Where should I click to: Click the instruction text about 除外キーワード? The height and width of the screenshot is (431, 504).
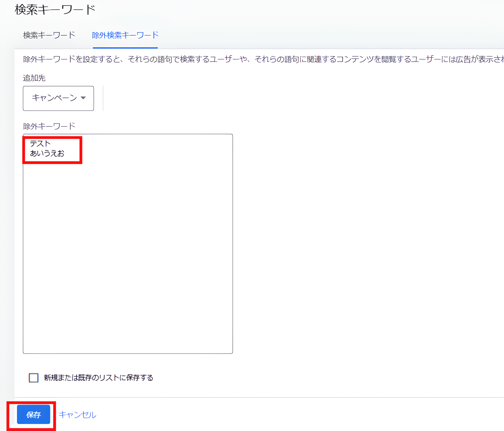click(x=175, y=58)
